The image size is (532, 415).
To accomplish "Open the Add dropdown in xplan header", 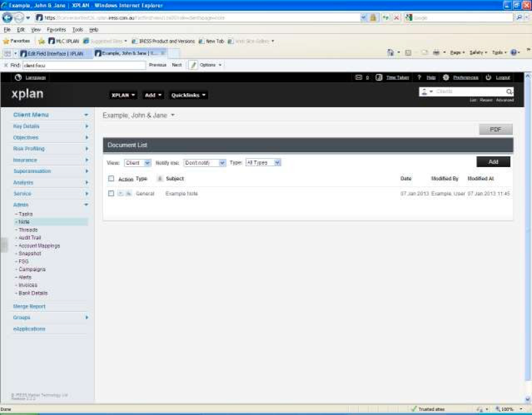I will tap(153, 95).
